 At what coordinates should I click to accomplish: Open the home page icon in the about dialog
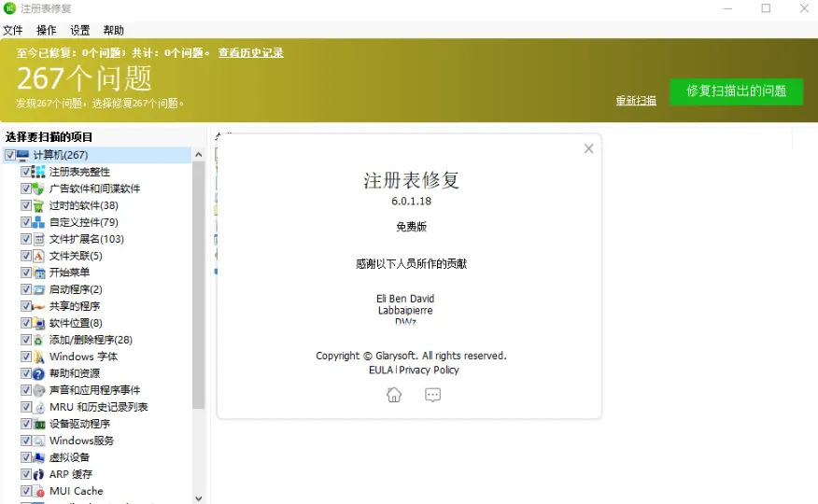click(x=394, y=395)
